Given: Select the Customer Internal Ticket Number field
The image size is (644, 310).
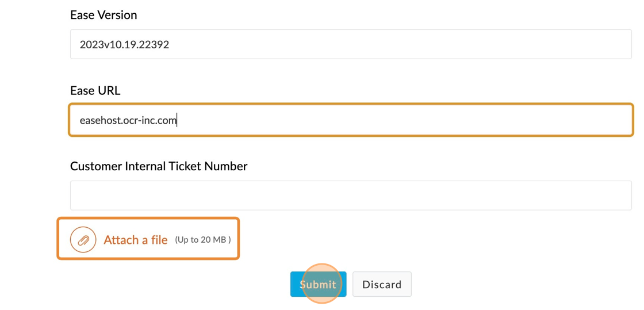Looking at the screenshot, I should (351, 196).
